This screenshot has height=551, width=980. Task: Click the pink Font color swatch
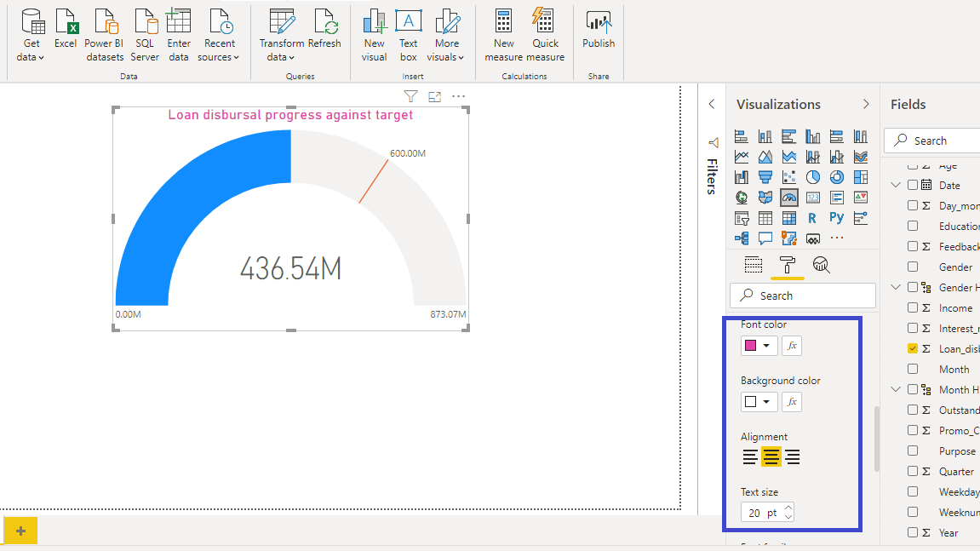[x=751, y=346]
